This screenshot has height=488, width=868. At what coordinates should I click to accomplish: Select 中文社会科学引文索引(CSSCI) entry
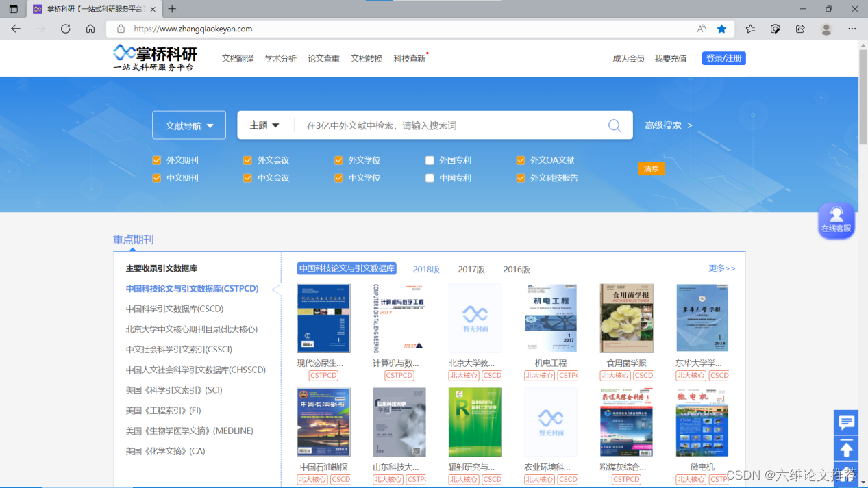(x=179, y=349)
